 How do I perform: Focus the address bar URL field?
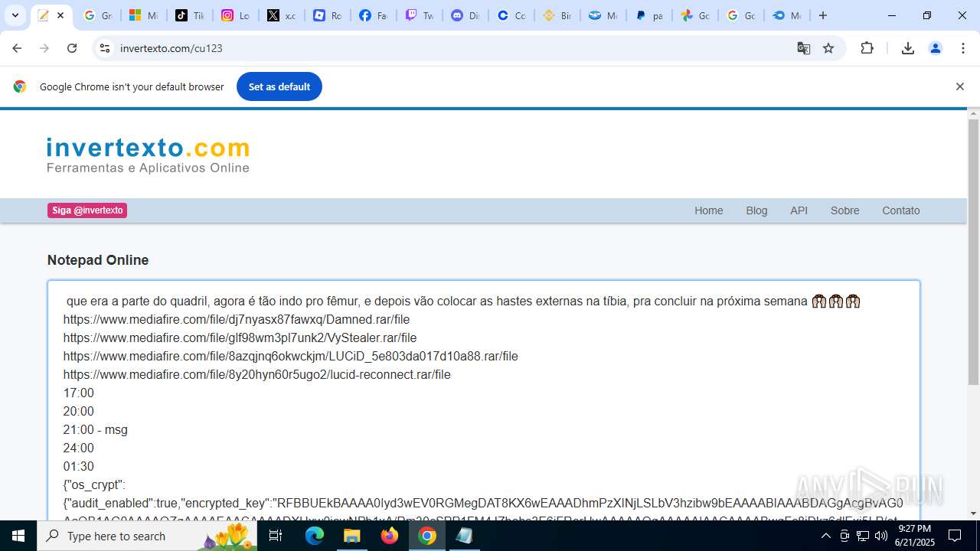point(452,48)
